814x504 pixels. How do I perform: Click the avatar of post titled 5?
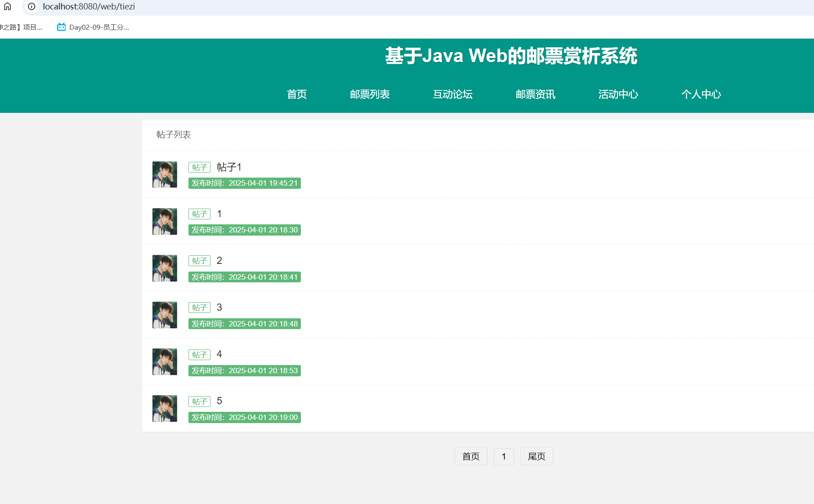[x=165, y=408]
